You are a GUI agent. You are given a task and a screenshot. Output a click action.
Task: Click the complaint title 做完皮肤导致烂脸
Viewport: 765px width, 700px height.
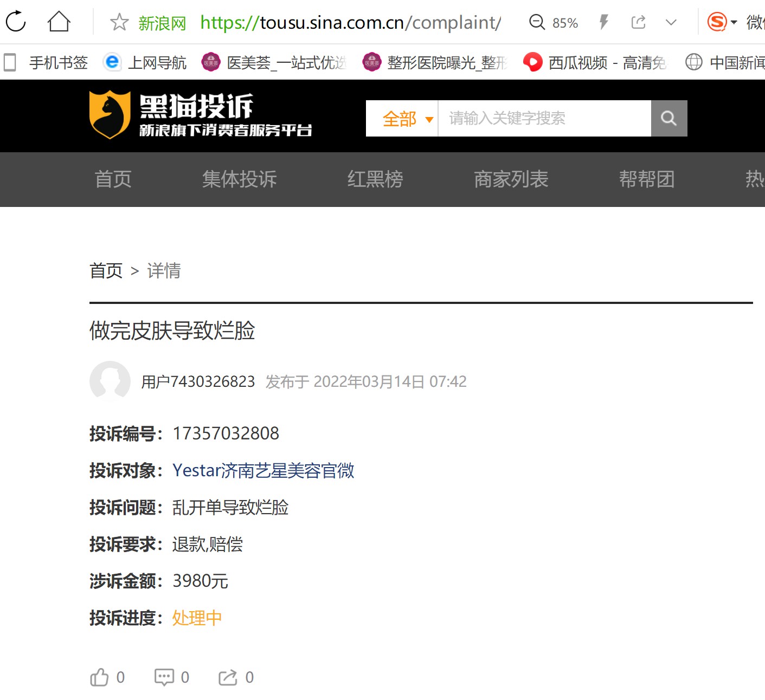coord(172,330)
